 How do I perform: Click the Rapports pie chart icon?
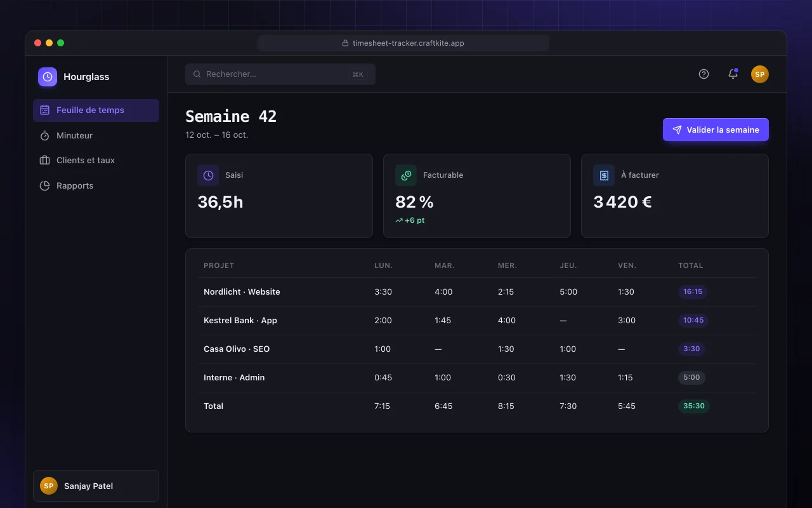point(45,186)
